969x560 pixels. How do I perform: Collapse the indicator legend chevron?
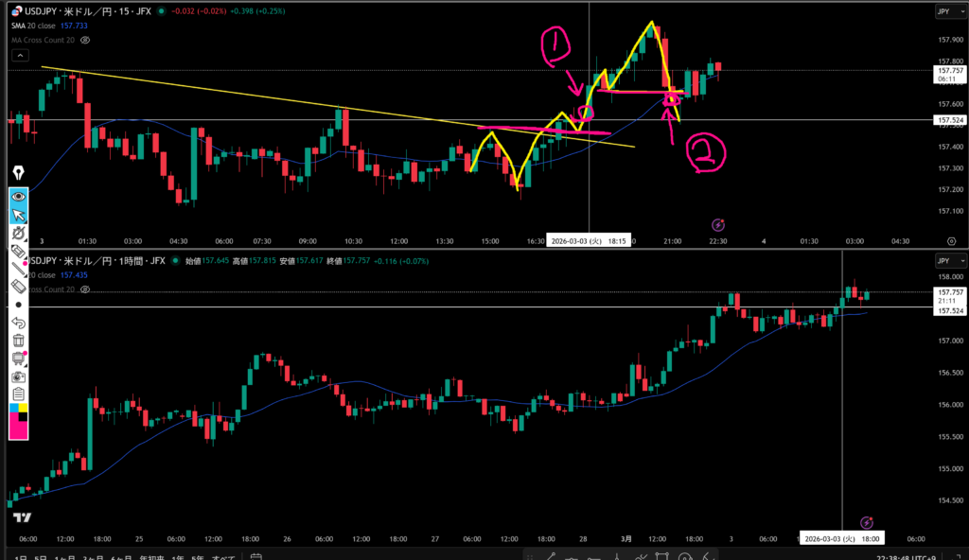(18, 57)
